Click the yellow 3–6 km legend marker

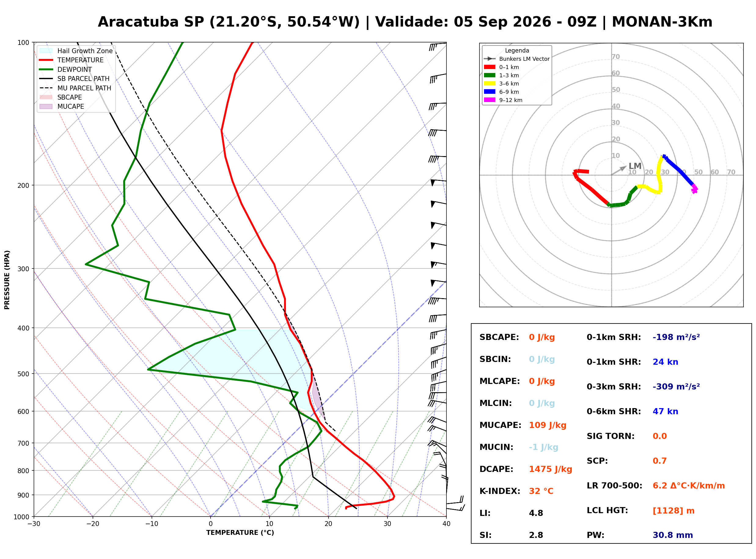point(489,83)
